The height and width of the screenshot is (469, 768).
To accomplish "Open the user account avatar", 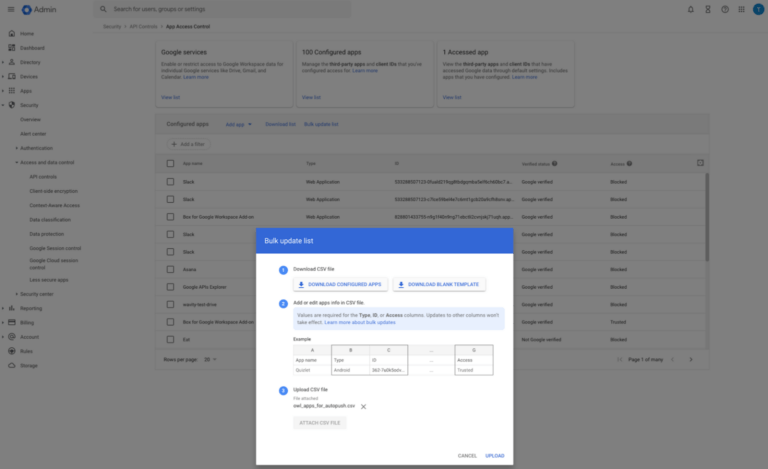I will 758,9.
